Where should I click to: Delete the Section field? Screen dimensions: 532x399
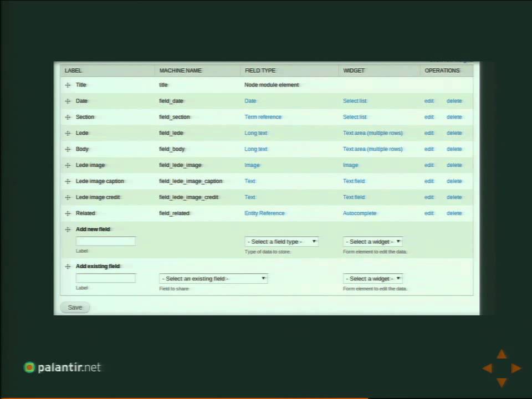pyautogui.click(x=454, y=117)
